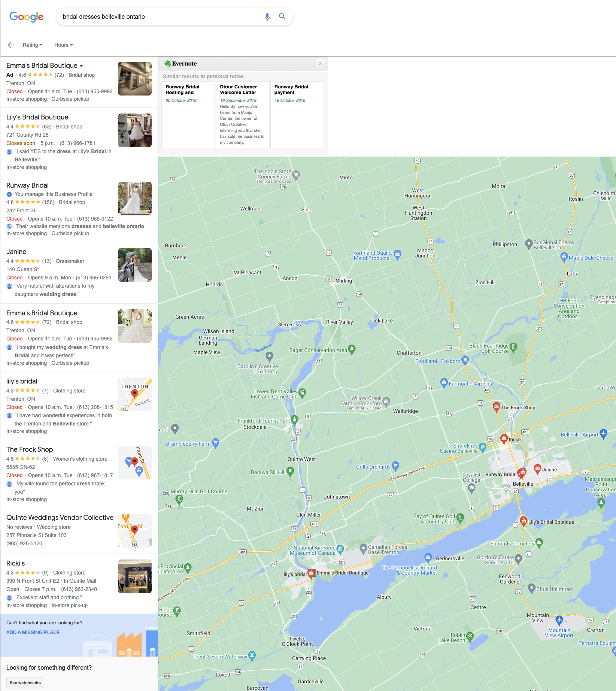Click Brambleberry Farm cart pin
616x691 pixels.
(215, 443)
